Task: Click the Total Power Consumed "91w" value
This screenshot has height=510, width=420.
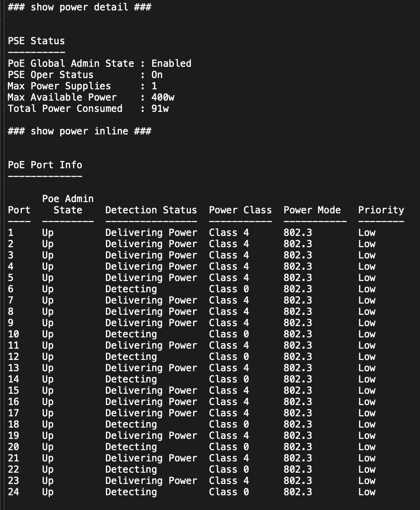Action: click(x=160, y=108)
